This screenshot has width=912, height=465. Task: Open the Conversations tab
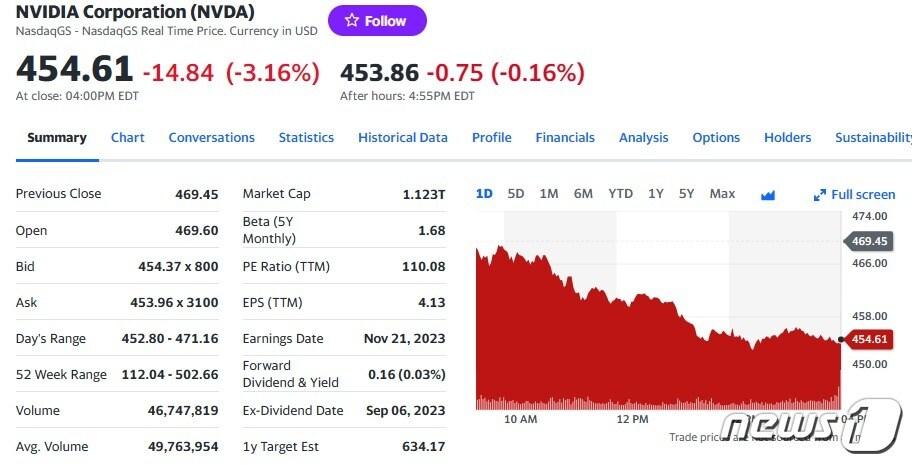pos(211,138)
